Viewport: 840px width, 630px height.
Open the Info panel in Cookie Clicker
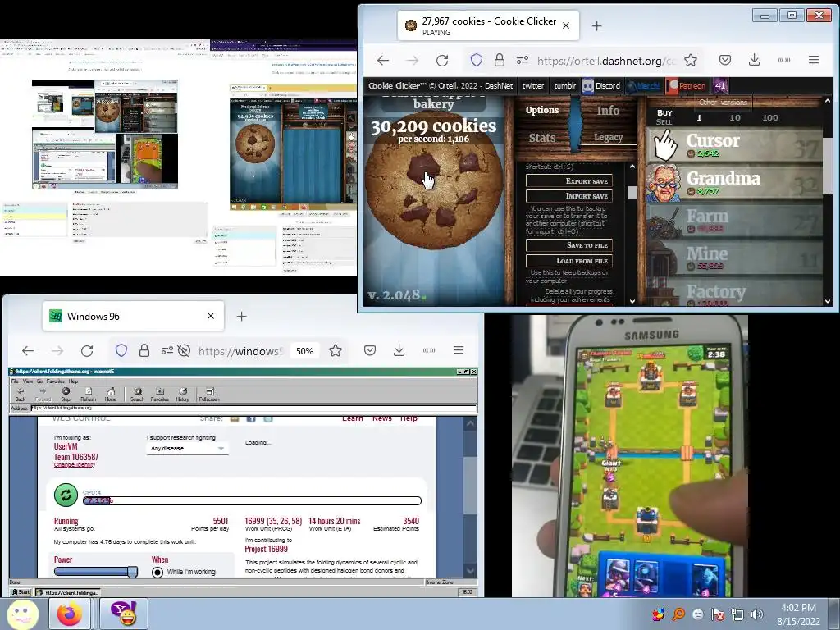(608, 111)
